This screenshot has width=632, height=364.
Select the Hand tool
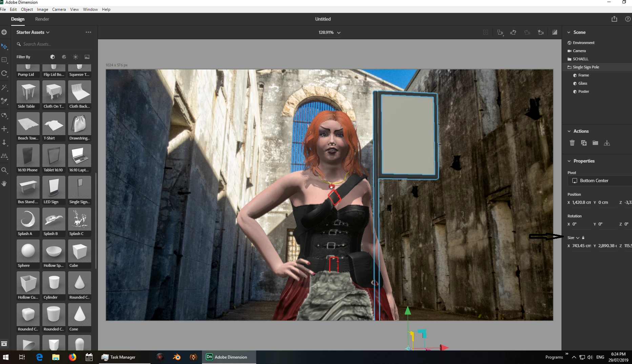[4, 184]
